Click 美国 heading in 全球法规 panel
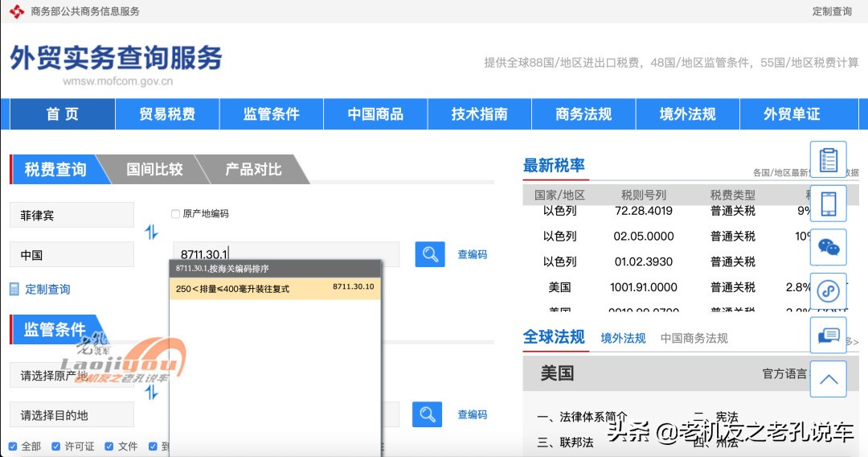 (x=558, y=373)
